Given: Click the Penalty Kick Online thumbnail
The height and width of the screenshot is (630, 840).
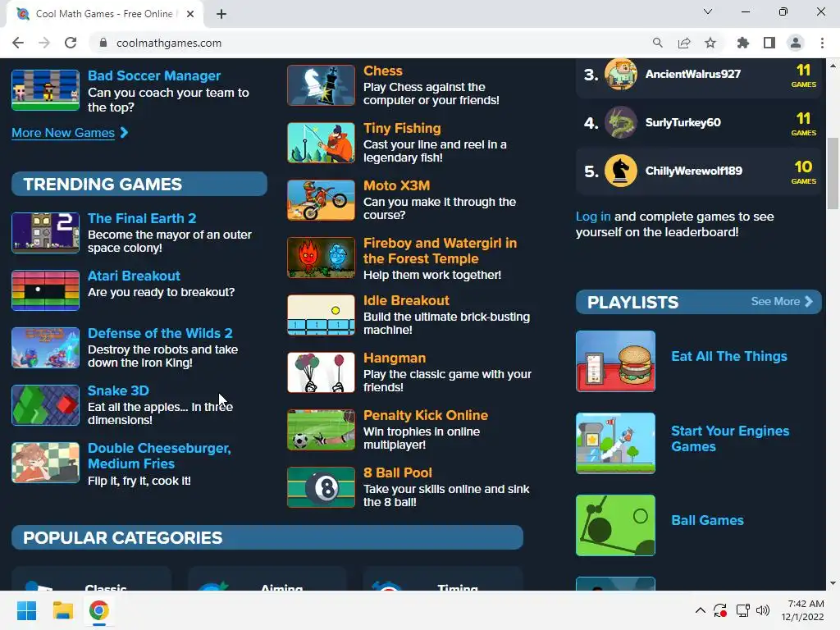Looking at the screenshot, I should [321, 430].
